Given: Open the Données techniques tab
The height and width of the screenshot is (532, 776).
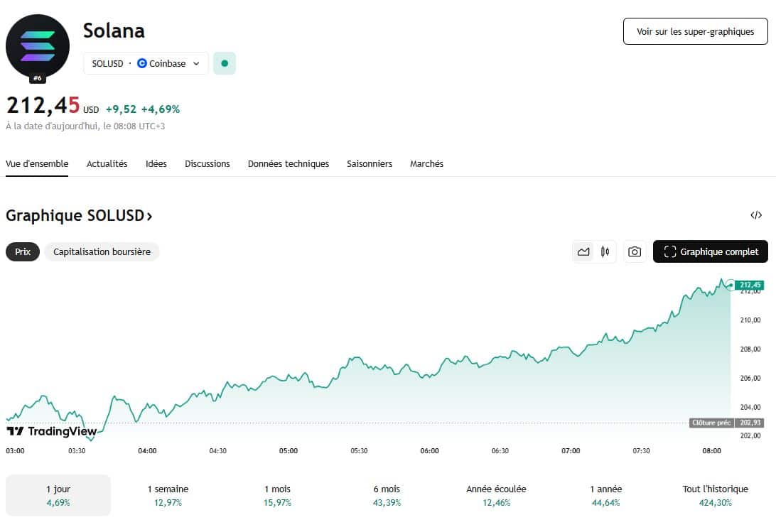Looking at the screenshot, I should (289, 164).
